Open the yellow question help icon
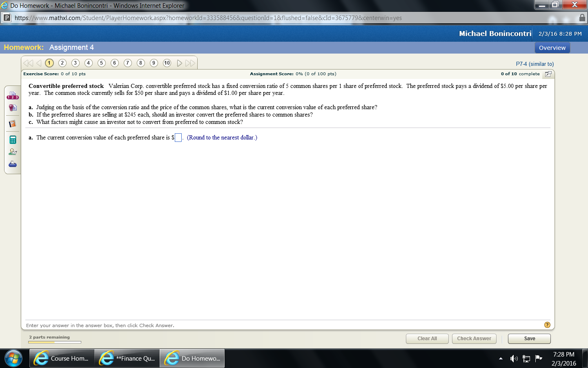The height and width of the screenshot is (368, 588). coord(547,325)
